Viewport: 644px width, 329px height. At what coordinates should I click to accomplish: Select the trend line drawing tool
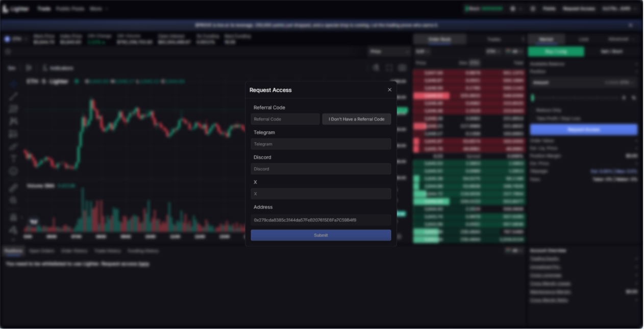click(x=13, y=97)
